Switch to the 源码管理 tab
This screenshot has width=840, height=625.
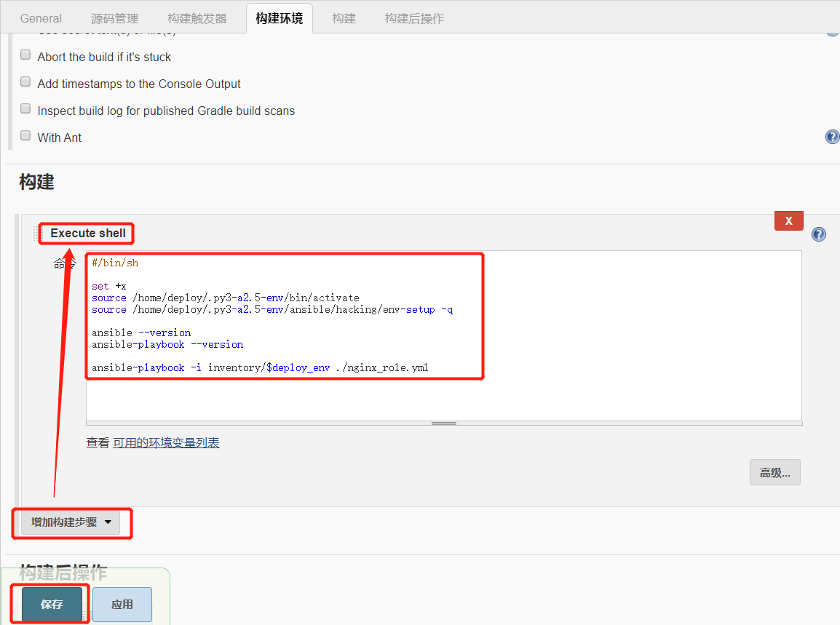point(114,18)
